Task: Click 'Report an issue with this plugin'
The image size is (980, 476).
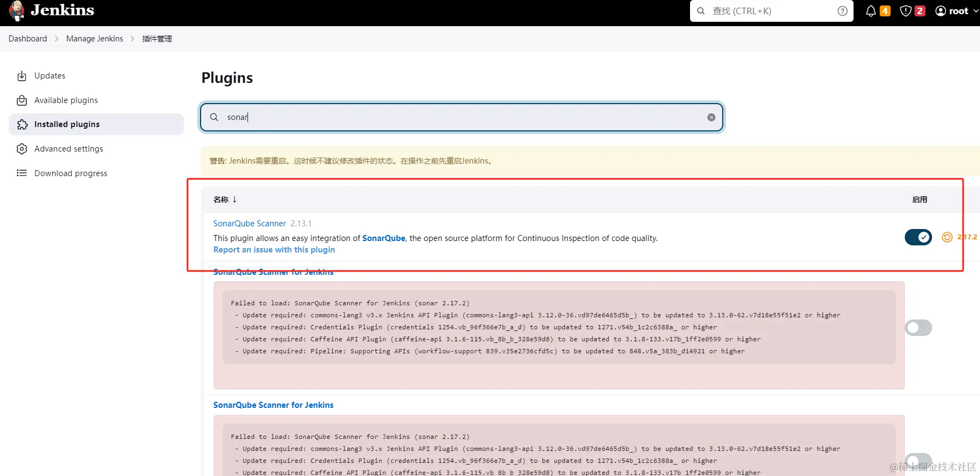Action: (x=274, y=250)
